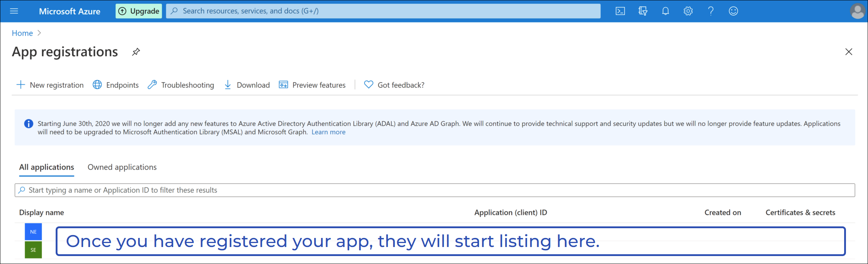Go to Home breadcrumb
The height and width of the screenshot is (264, 868).
22,33
